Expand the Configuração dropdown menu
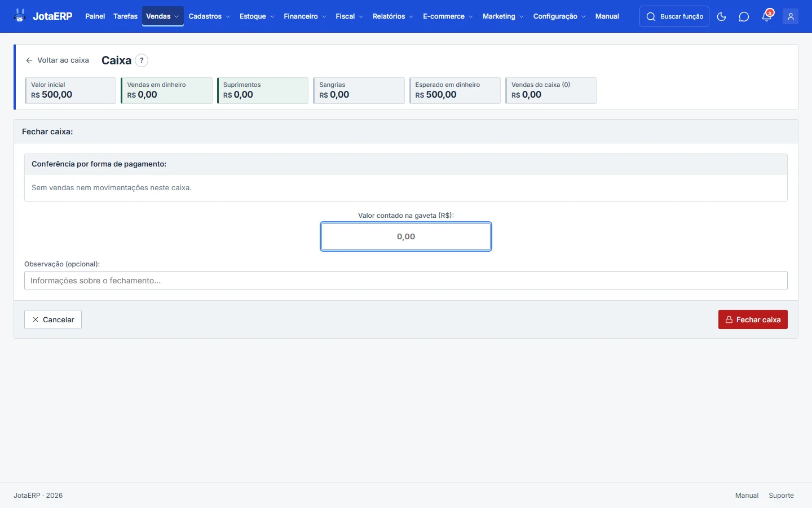Viewport: 812px width, 508px height. pos(559,16)
